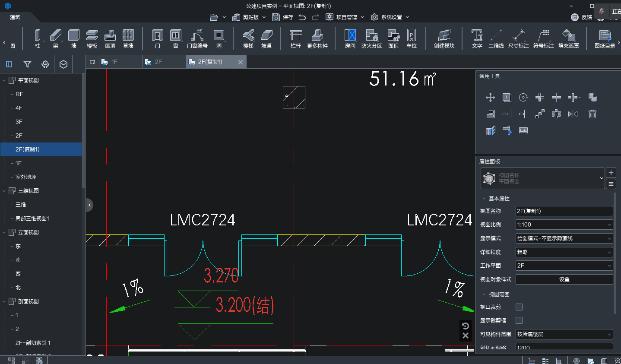Open the 显示模式 dropdown

coord(564,238)
